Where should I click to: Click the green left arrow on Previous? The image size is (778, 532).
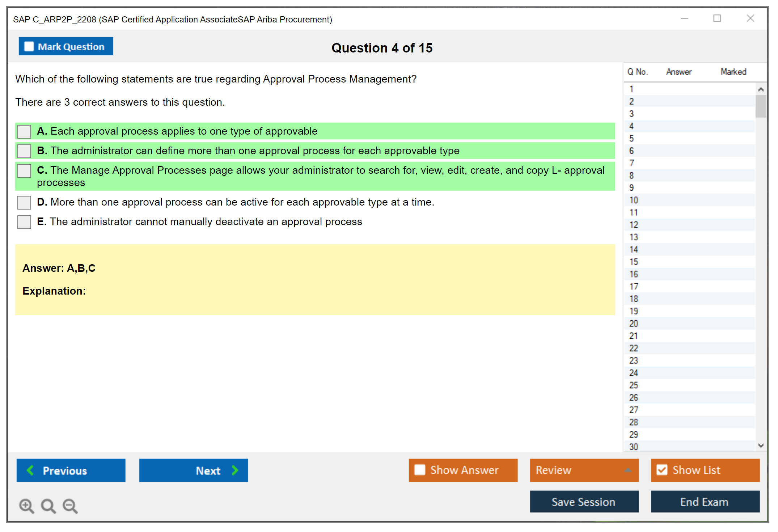coord(30,470)
